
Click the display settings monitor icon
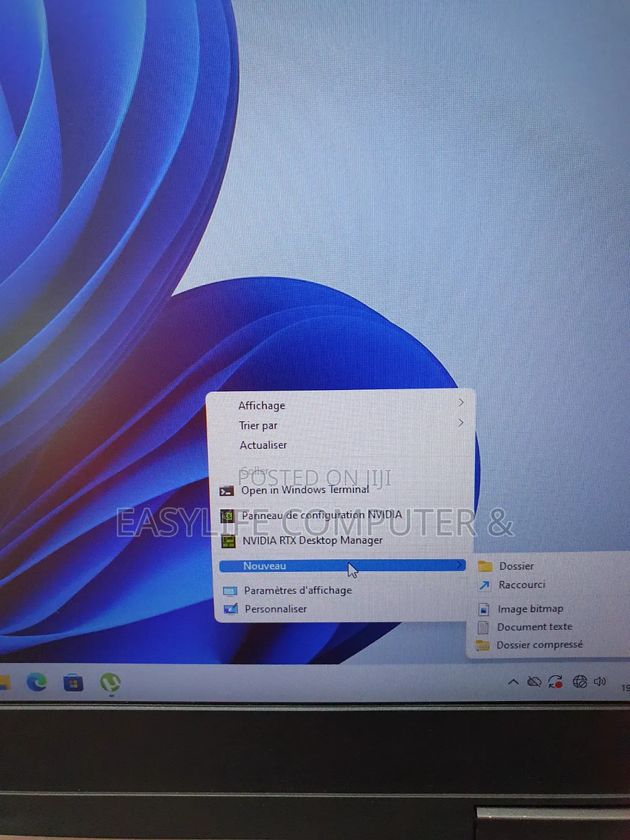(x=230, y=591)
